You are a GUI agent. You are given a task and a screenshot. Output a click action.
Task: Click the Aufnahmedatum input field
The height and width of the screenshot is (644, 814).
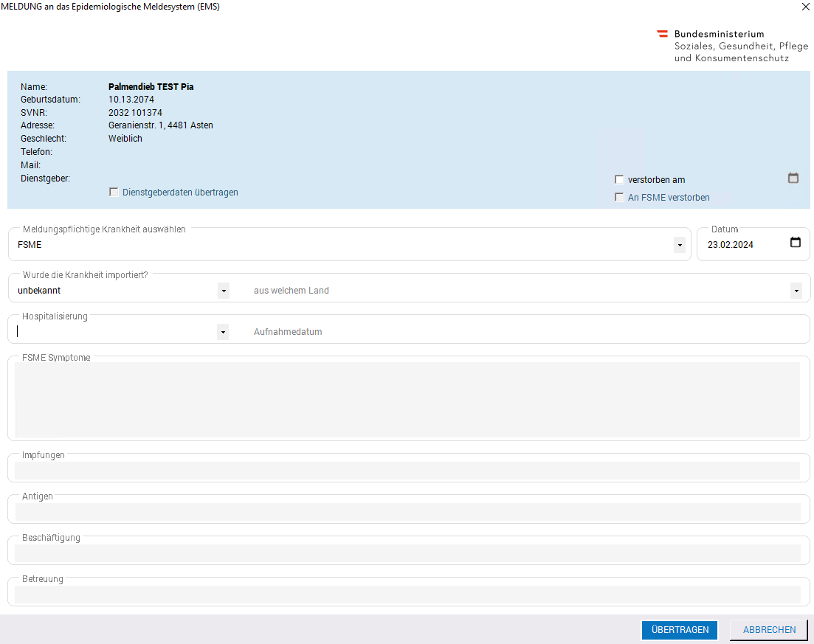[517, 332]
